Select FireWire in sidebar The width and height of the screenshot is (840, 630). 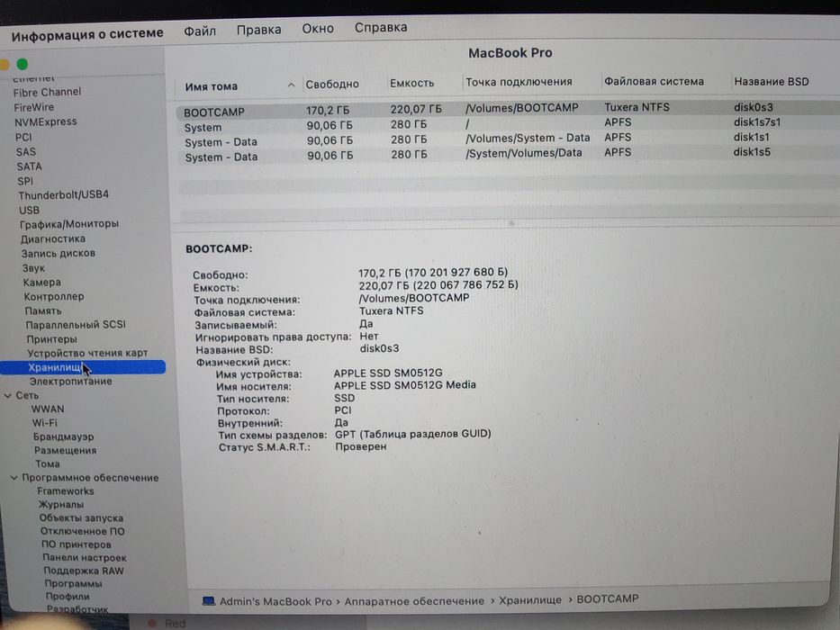pos(33,107)
